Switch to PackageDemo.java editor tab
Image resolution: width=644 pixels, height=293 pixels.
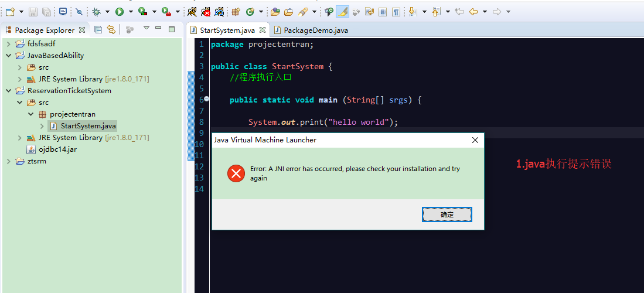[x=312, y=30]
